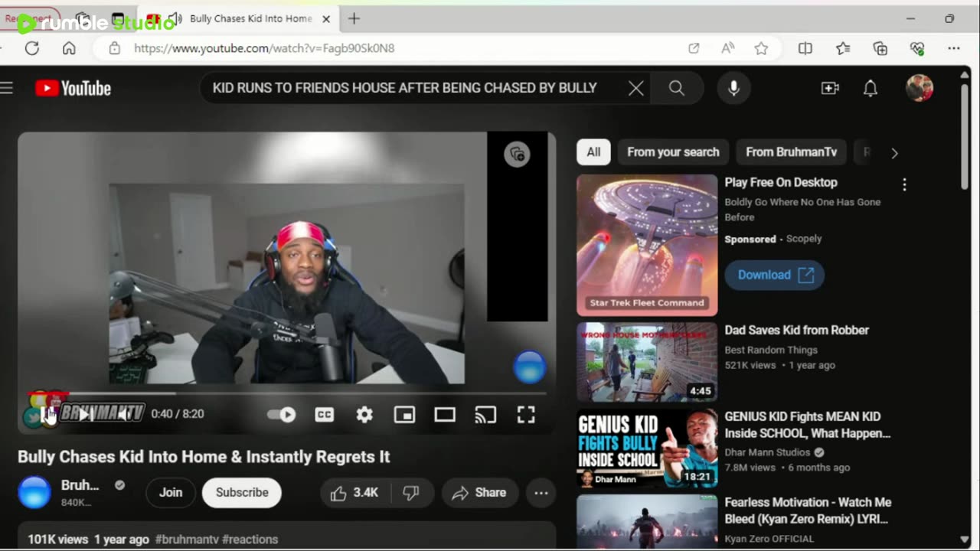Refresh the page in the browser
Image resolution: width=980 pixels, height=551 pixels.
32,48
